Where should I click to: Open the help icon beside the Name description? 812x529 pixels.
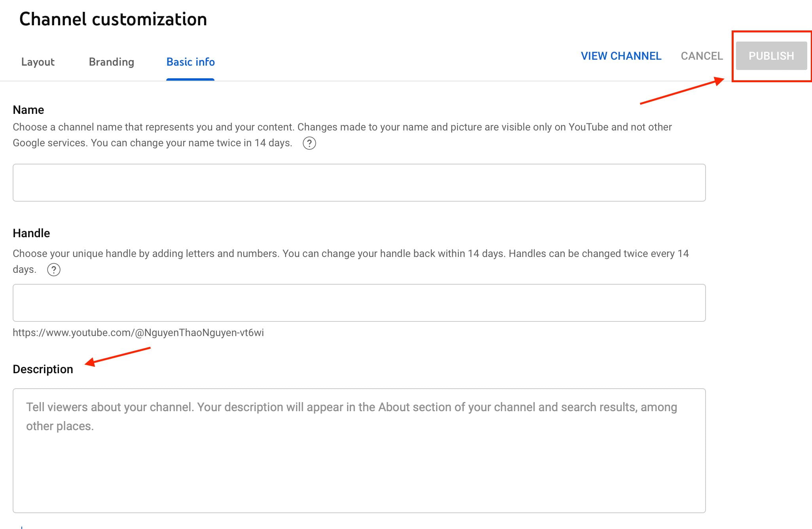[309, 143]
